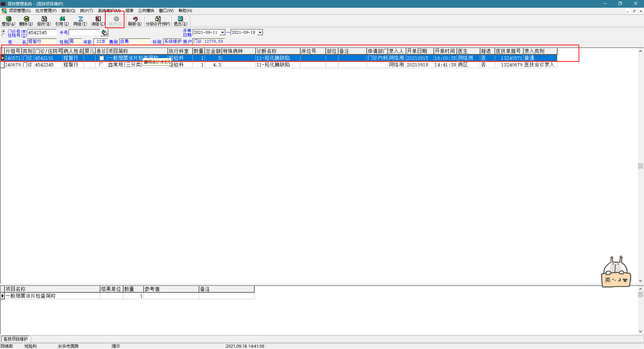Click the application logo icon in menu bar
Screen dimensions: 644x349
pos(4,11)
